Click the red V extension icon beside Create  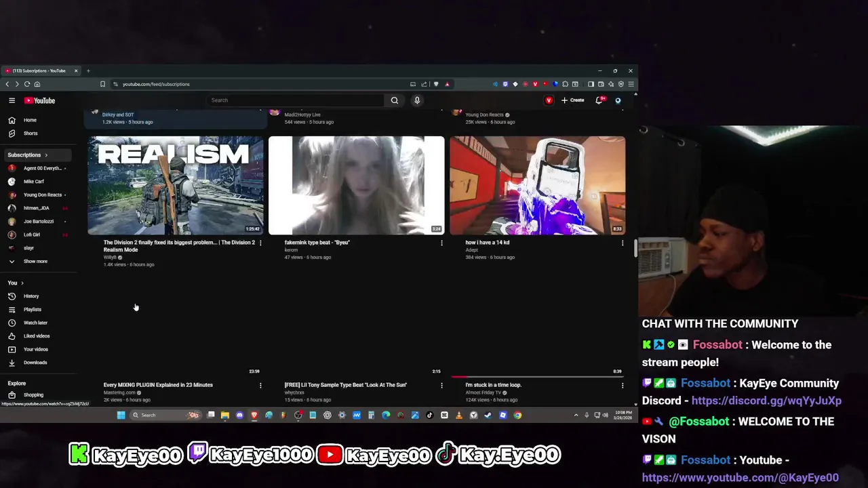click(x=549, y=100)
